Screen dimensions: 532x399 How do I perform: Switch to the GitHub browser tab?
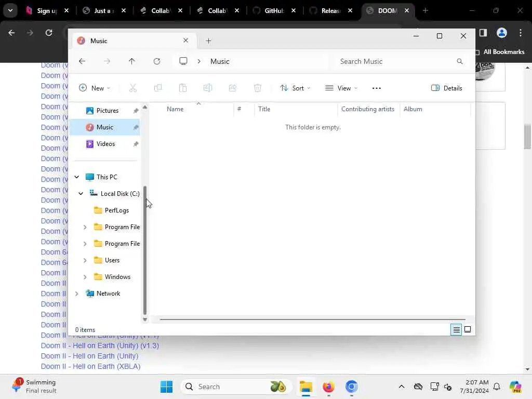pos(274,10)
